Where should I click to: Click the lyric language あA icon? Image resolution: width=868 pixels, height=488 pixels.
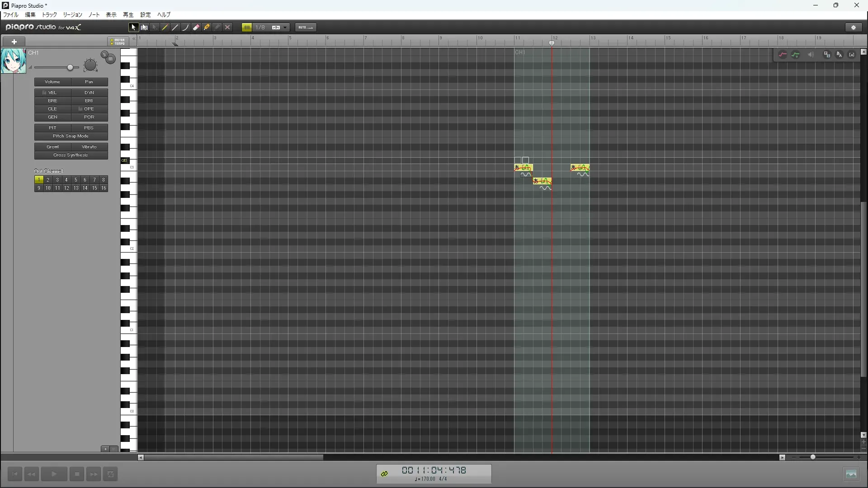tap(840, 55)
